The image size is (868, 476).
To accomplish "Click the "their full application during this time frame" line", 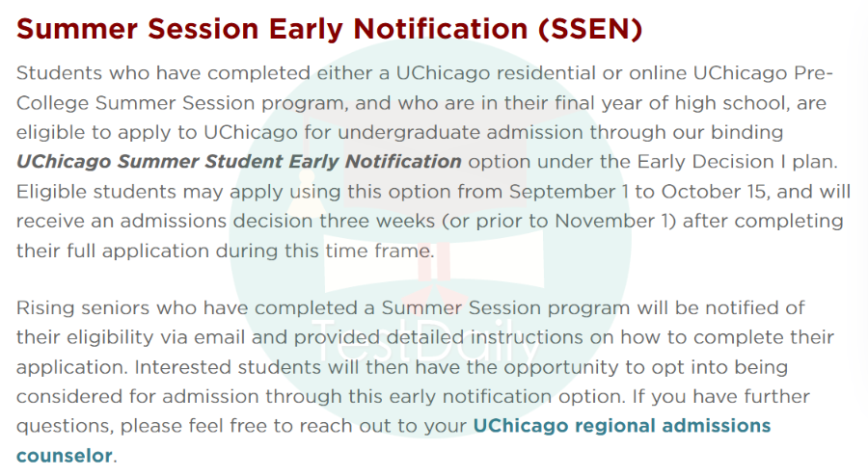I will tap(224, 251).
